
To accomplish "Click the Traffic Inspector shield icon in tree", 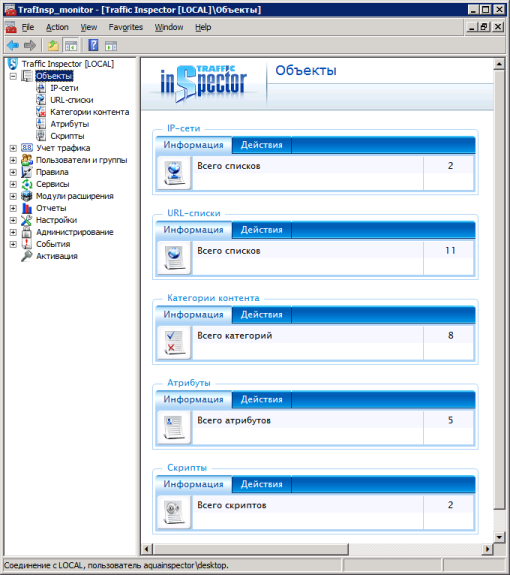I will [12, 64].
